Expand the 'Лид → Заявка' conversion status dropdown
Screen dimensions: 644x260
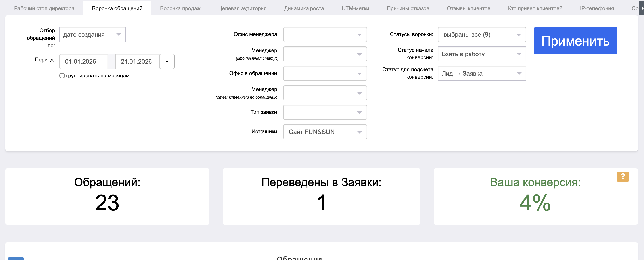(482, 73)
